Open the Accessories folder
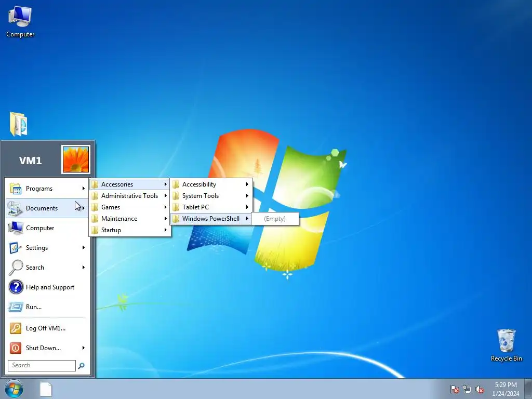The image size is (532, 399). pos(129,184)
